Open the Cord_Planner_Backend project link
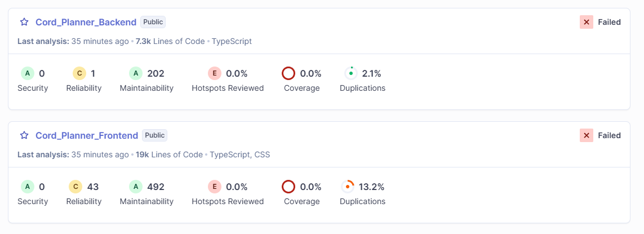This screenshot has height=234, width=644. (86, 22)
